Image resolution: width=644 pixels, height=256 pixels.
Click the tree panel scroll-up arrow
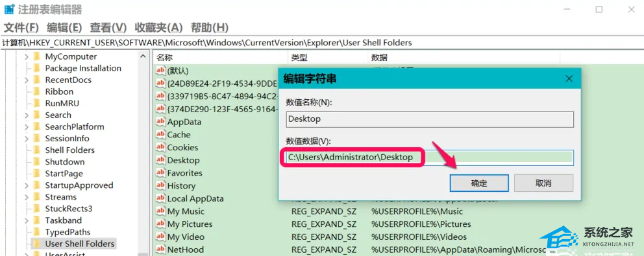pos(143,56)
